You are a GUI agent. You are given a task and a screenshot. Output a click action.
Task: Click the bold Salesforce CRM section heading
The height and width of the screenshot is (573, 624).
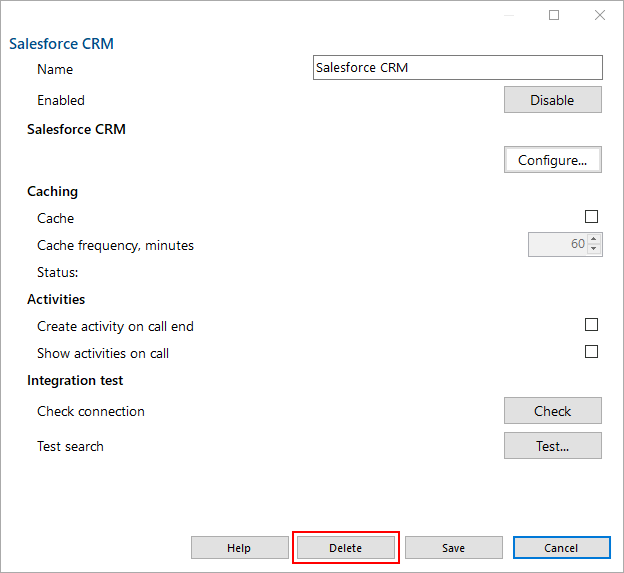tap(76, 129)
